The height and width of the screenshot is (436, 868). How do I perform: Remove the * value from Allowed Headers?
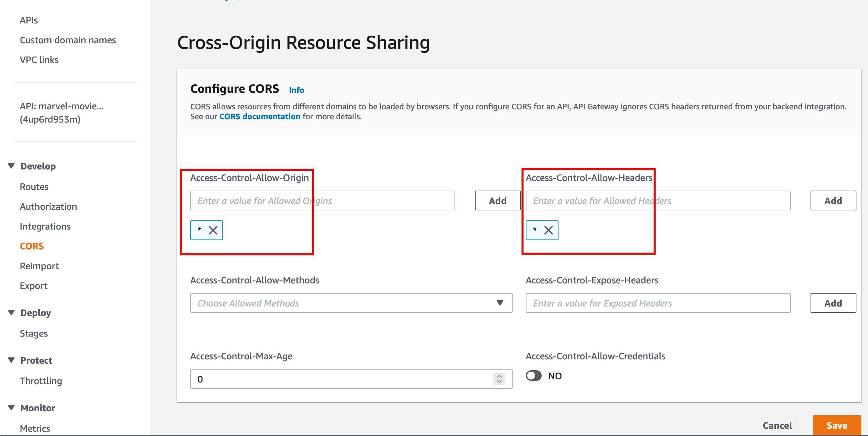pyautogui.click(x=549, y=230)
